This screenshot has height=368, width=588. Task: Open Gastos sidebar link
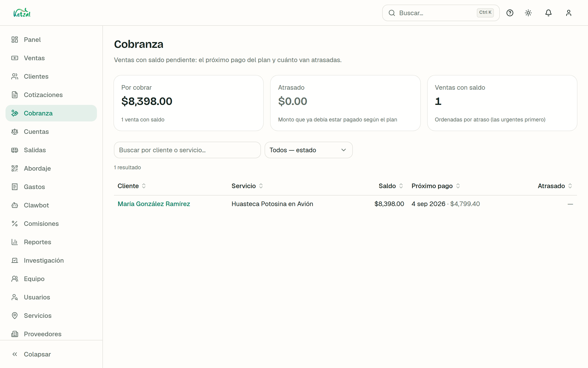pyautogui.click(x=51, y=187)
